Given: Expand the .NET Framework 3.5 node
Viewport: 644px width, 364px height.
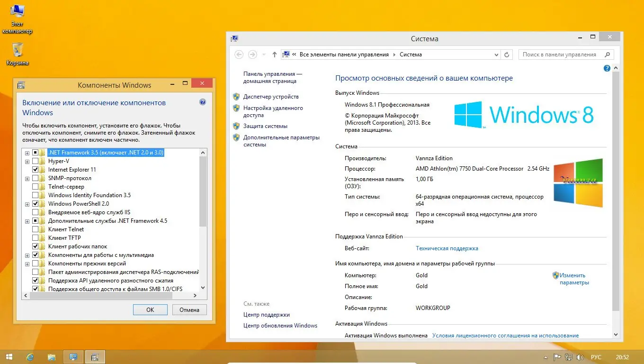Looking at the screenshot, I should coord(27,153).
